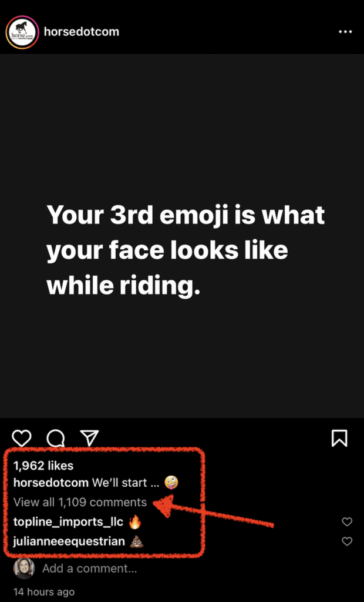Viewport: 364px width, 602px height.
Task: Share the post via paper plane icon
Action: (x=89, y=437)
